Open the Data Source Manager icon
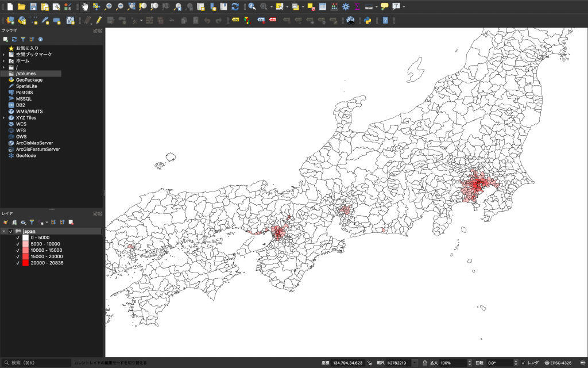Screen dimensions: 588x368 [x=10, y=20]
